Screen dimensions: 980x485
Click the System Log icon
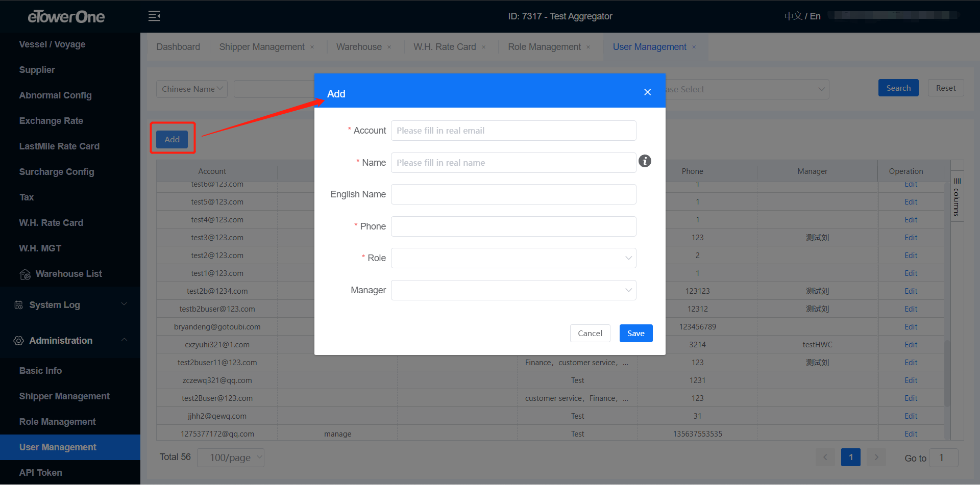pyautogui.click(x=19, y=305)
